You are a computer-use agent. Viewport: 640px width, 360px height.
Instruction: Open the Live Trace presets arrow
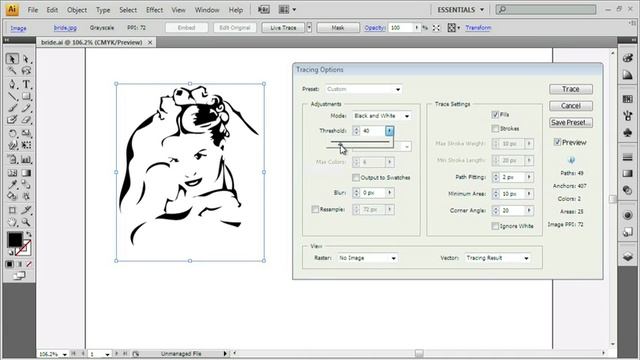309,28
